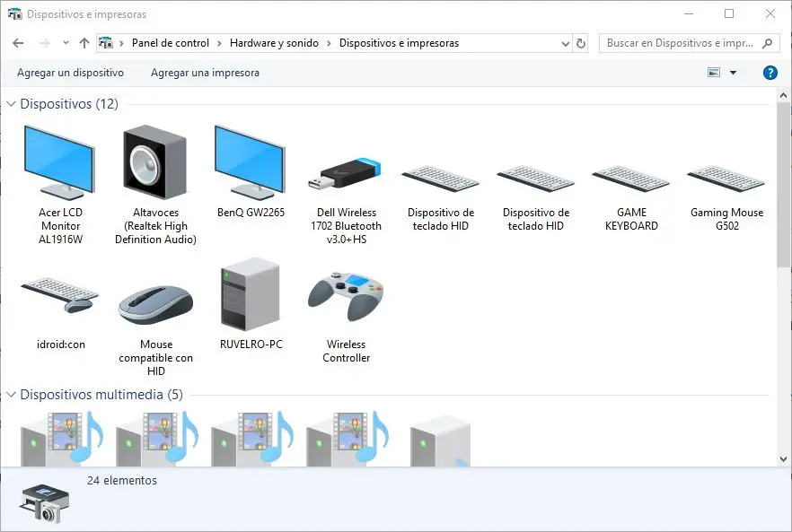This screenshot has height=532, width=792.
Task: Click the refresh button in address bar
Action: pyautogui.click(x=581, y=43)
